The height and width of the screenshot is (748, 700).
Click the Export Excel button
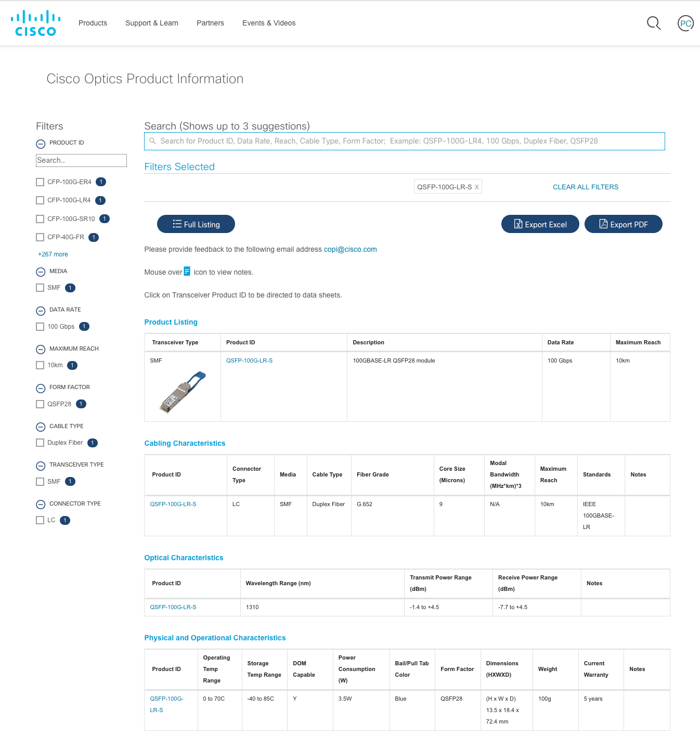click(540, 224)
